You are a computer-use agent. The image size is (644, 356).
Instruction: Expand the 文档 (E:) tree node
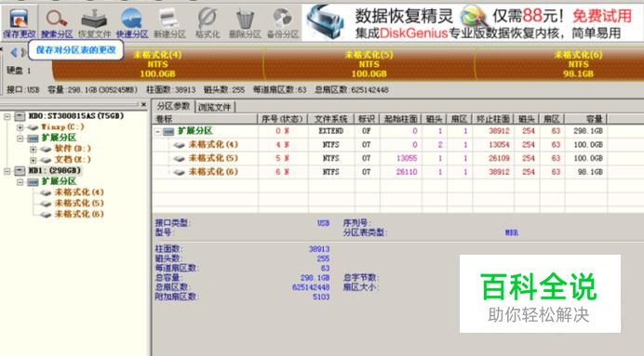point(33,160)
